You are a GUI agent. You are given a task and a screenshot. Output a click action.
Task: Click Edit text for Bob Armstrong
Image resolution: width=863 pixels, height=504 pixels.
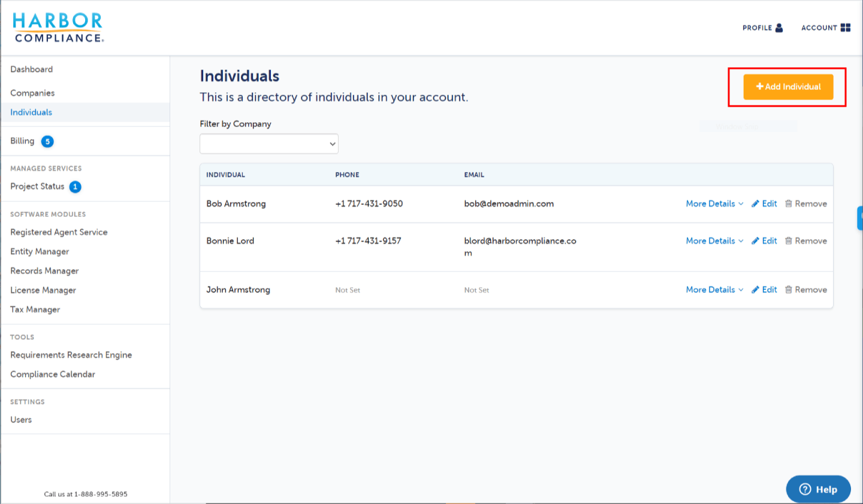[770, 204]
